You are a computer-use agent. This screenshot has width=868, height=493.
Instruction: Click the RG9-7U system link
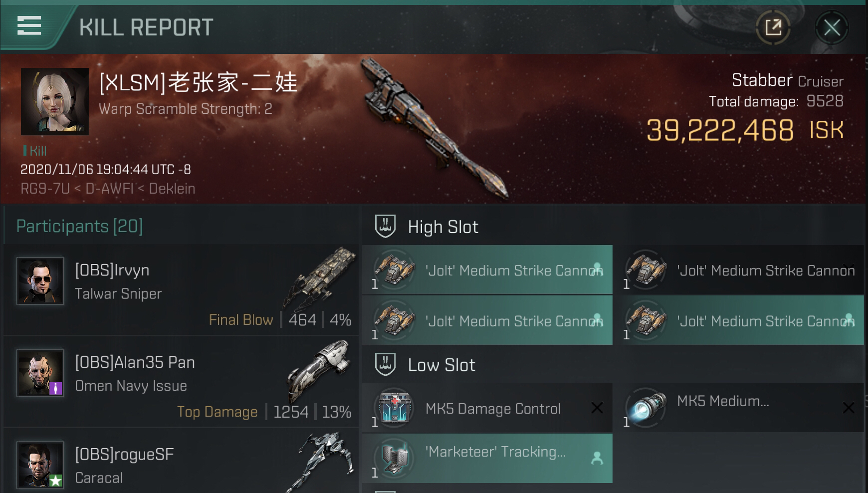click(45, 189)
